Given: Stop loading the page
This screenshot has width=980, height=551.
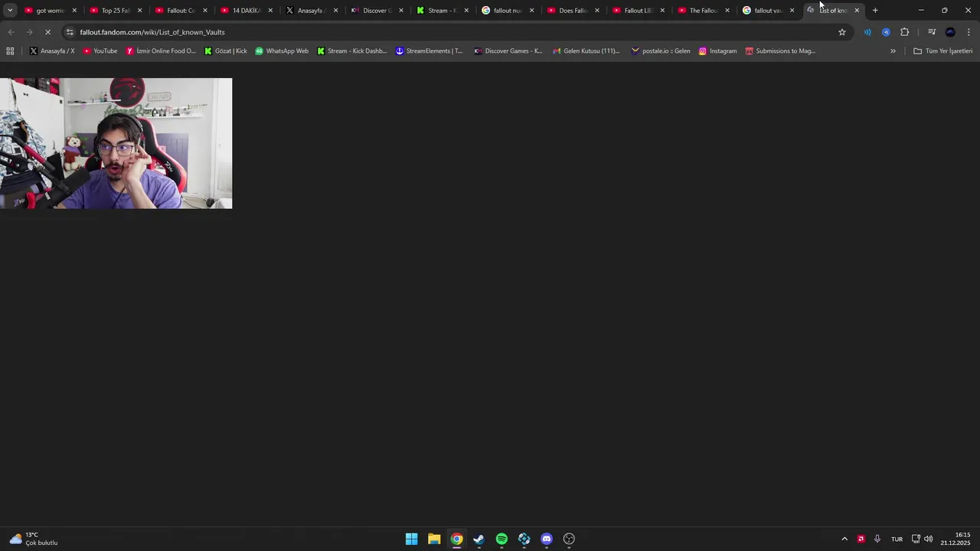Looking at the screenshot, I should (x=47, y=32).
